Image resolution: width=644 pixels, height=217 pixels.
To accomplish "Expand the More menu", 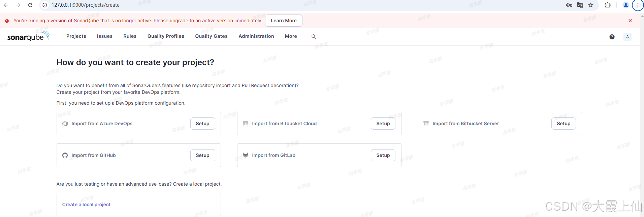I will point(291,36).
